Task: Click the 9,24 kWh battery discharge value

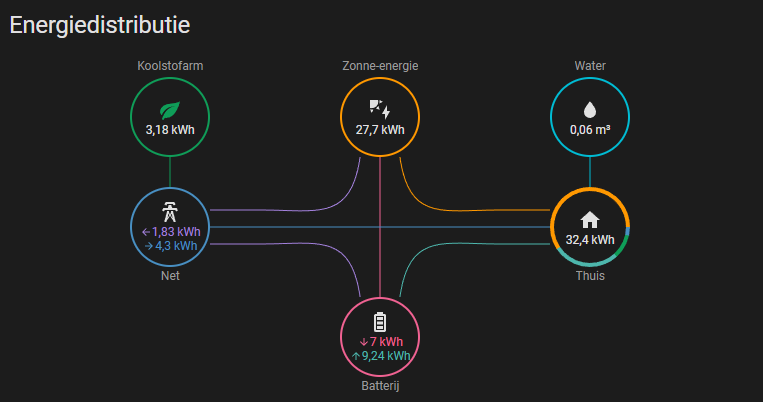Action: 380,355
